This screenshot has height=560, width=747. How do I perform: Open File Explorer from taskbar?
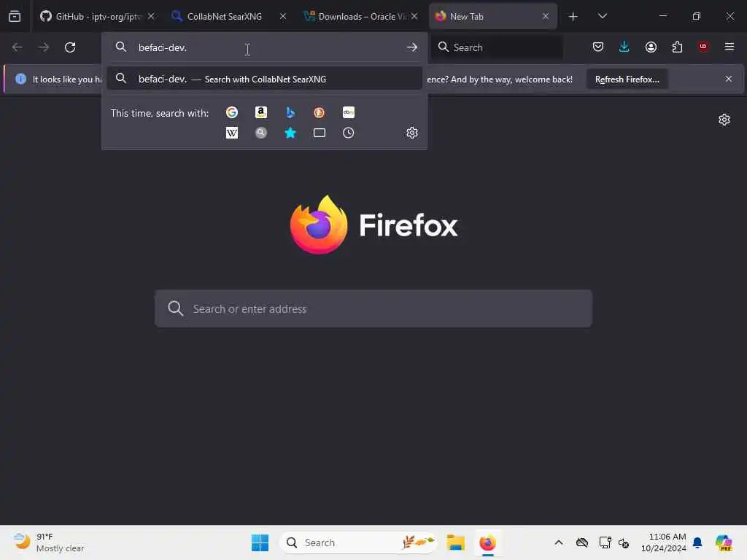click(456, 542)
